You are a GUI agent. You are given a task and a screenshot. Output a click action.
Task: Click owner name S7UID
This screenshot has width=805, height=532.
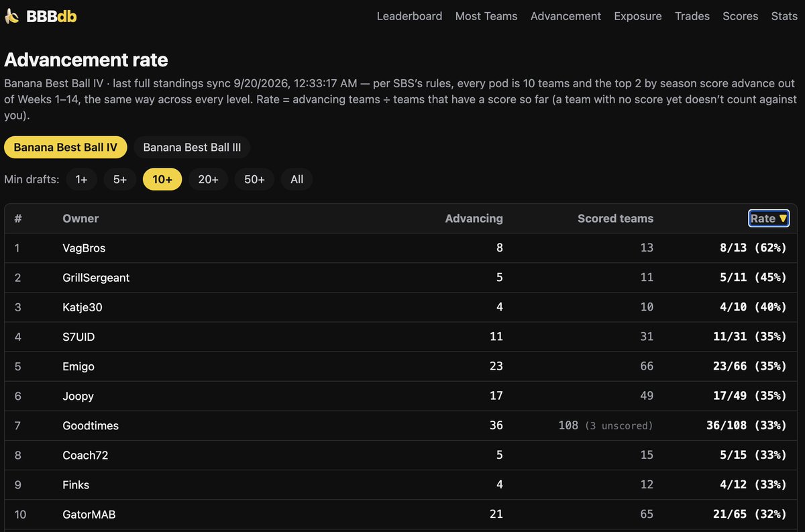click(x=78, y=337)
